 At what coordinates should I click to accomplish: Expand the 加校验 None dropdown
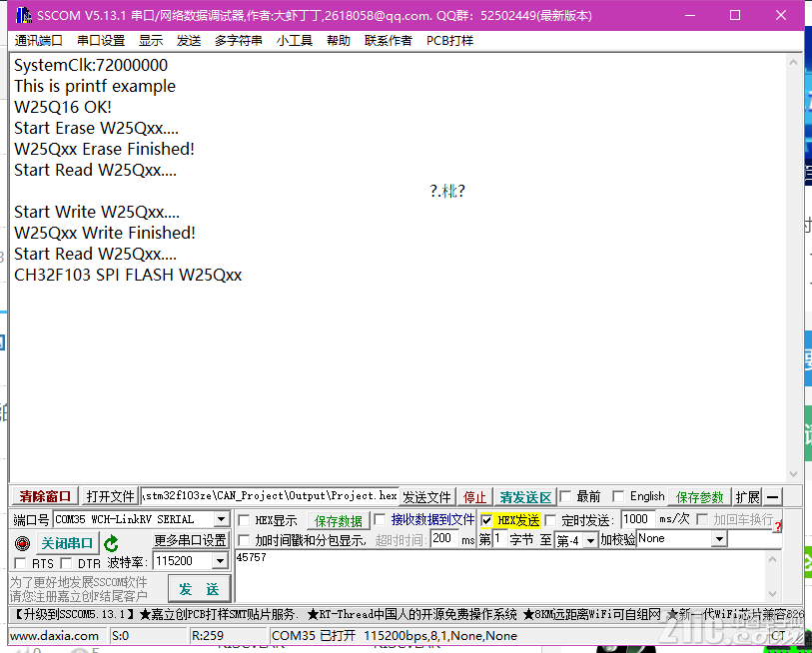tap(719, 539)
